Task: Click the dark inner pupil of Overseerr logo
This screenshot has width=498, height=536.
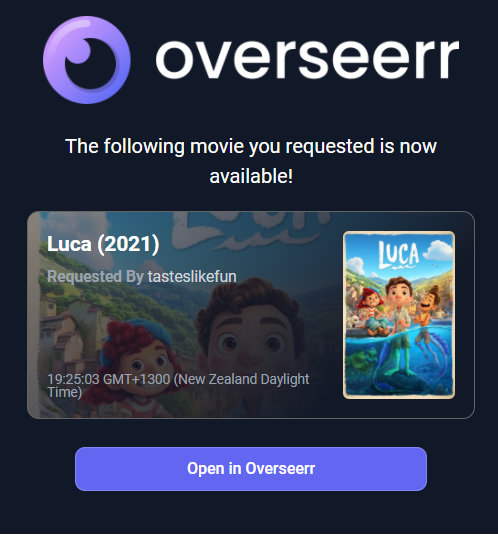Action: tap(90, 65)
